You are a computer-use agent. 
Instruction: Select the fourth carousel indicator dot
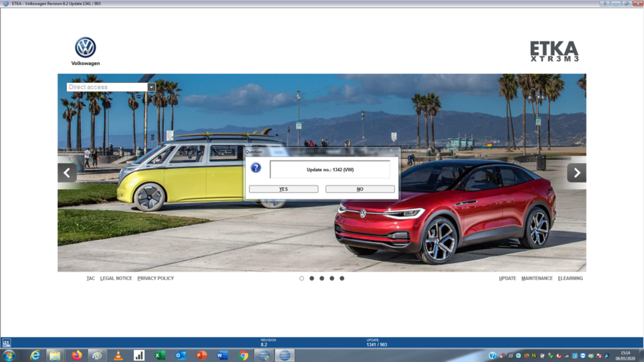point(332,278)
